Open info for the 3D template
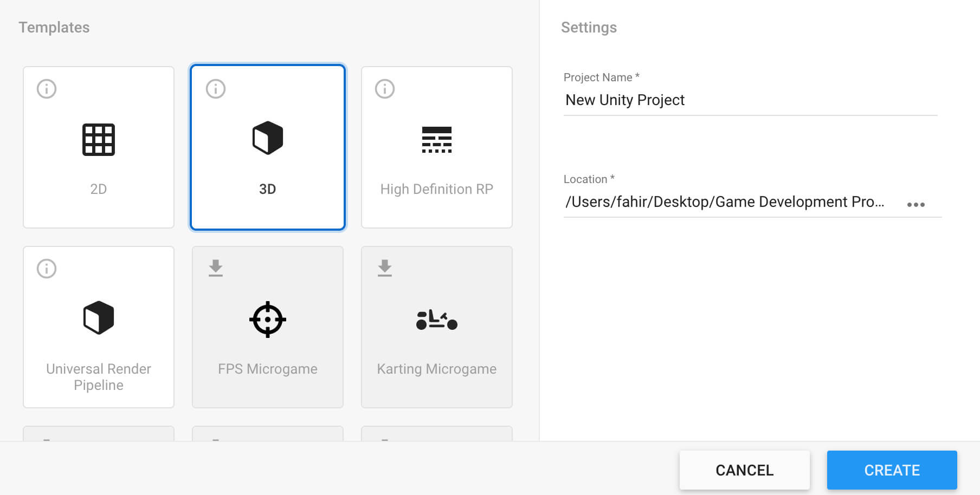The width and height of the screenshot is (980, 495). coord(216,89)
